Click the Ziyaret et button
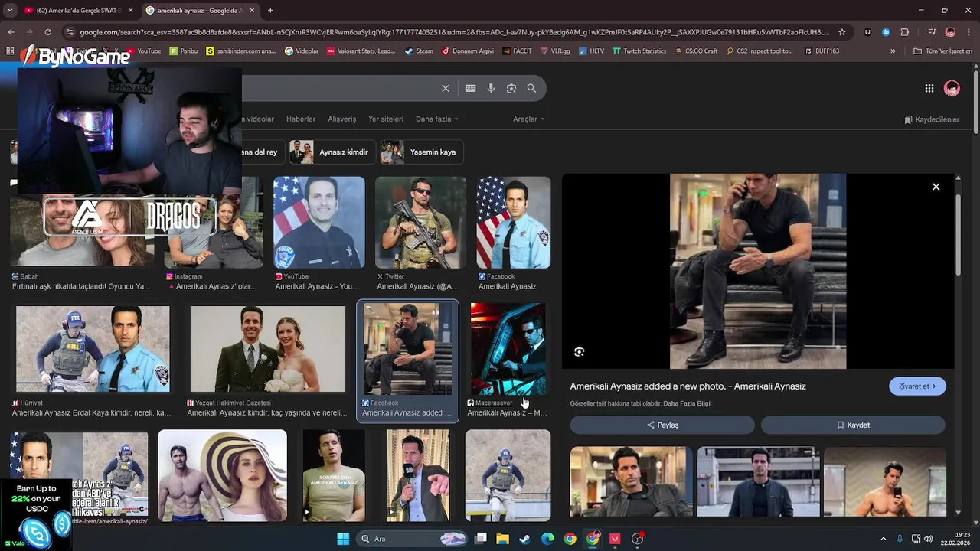The image size is (980, 551). coord(917,386)
